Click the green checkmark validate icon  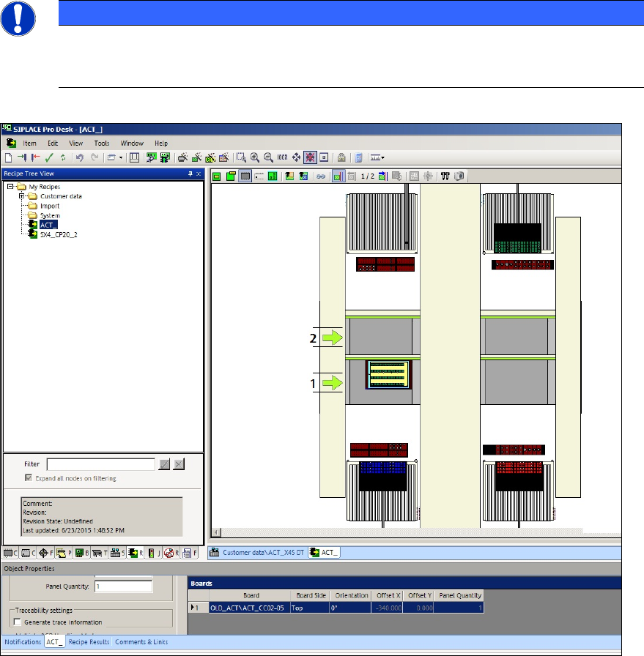coord(49,157)
